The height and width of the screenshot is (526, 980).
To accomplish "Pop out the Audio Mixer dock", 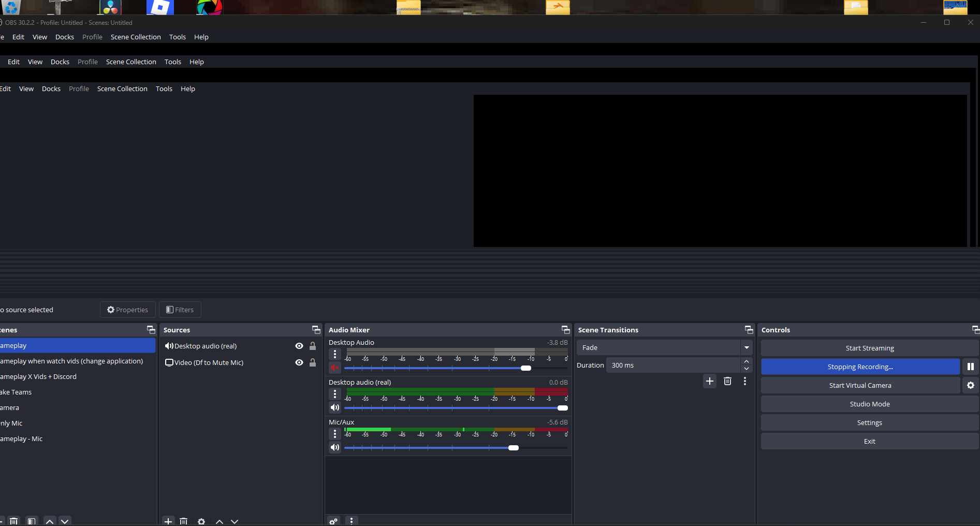I will click(566, 330).
